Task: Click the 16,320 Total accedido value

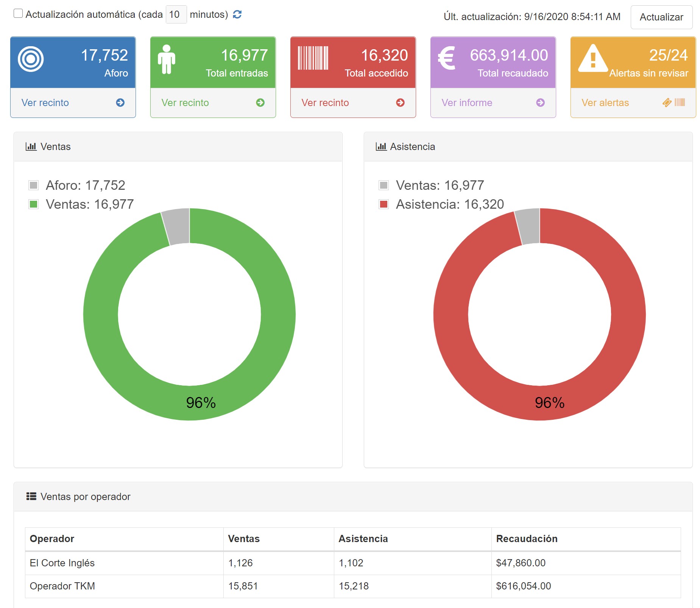Action: click(385, 55)
